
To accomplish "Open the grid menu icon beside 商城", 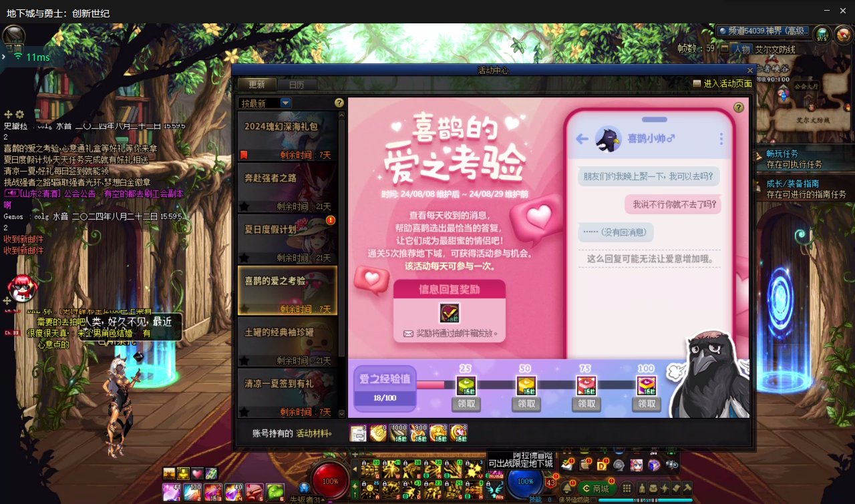I will point(627,488).
